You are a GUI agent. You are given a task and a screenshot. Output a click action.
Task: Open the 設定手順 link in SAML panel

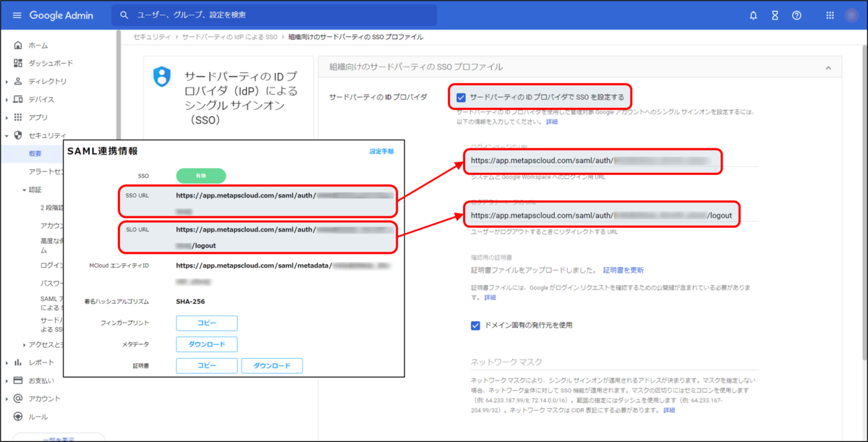[381, 152]
